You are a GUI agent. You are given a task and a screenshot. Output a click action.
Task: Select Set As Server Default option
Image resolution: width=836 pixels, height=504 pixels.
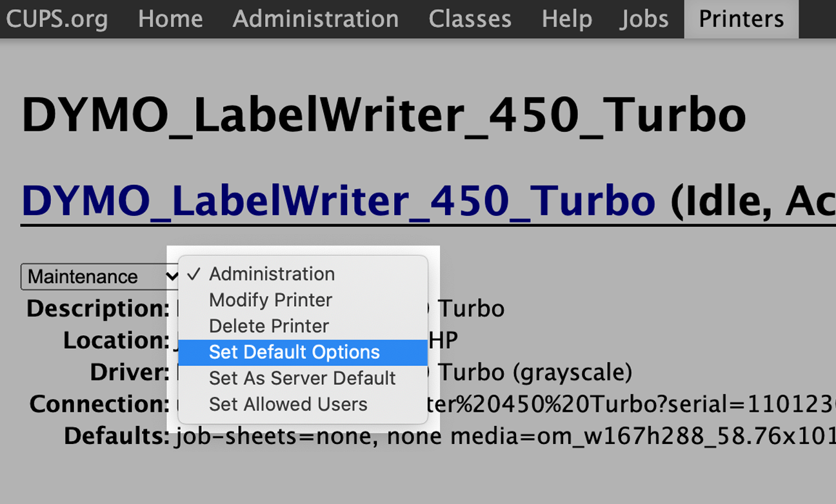(302, 378)
